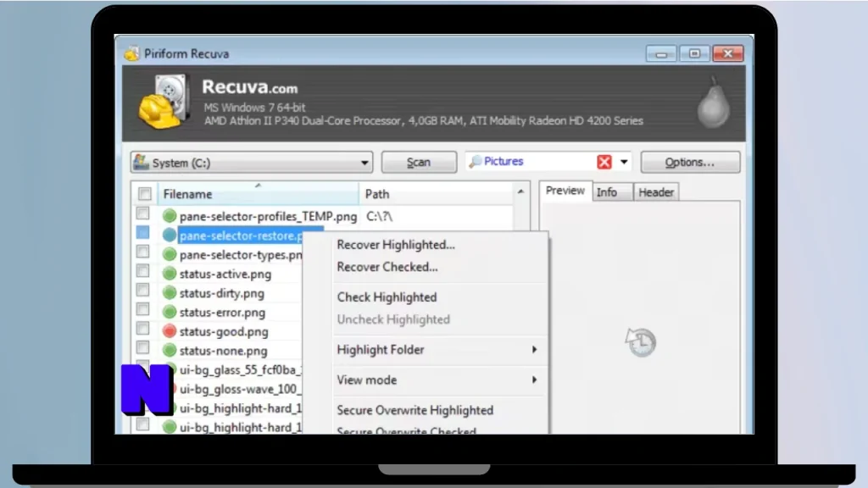This screenshot has height=488, width=868.
Task: Select the status-active.png filename
Action: [225, 274]
